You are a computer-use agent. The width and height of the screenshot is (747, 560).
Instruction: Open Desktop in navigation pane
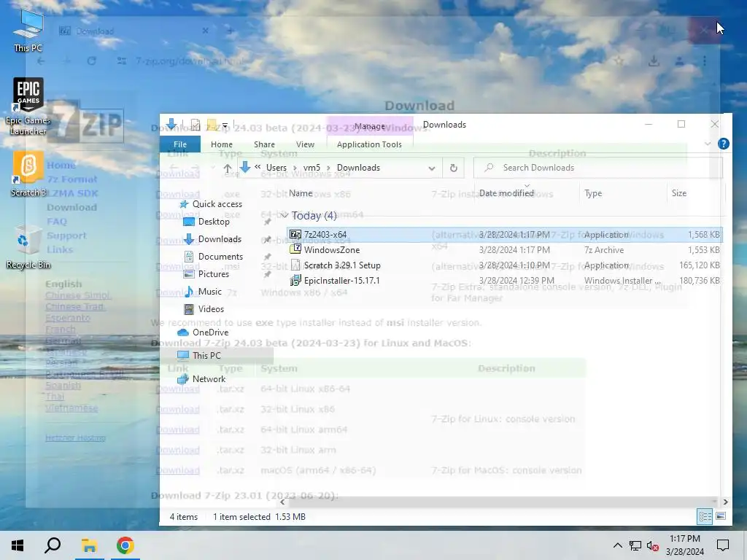[x=214, y=222]
